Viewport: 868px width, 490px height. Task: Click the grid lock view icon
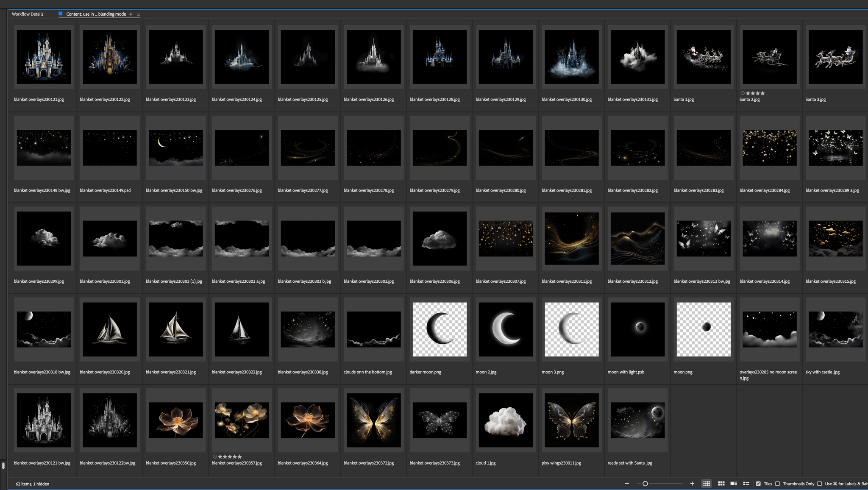[706, 484]
